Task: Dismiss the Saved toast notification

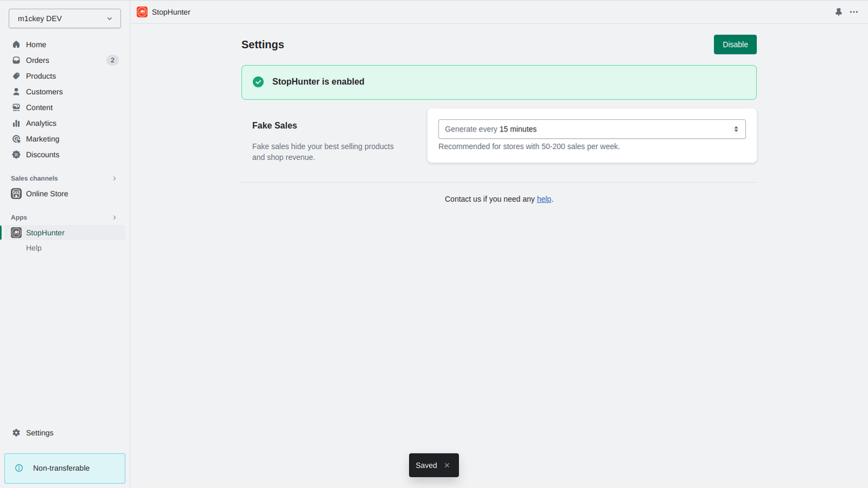Action: (x=447, y=466)
